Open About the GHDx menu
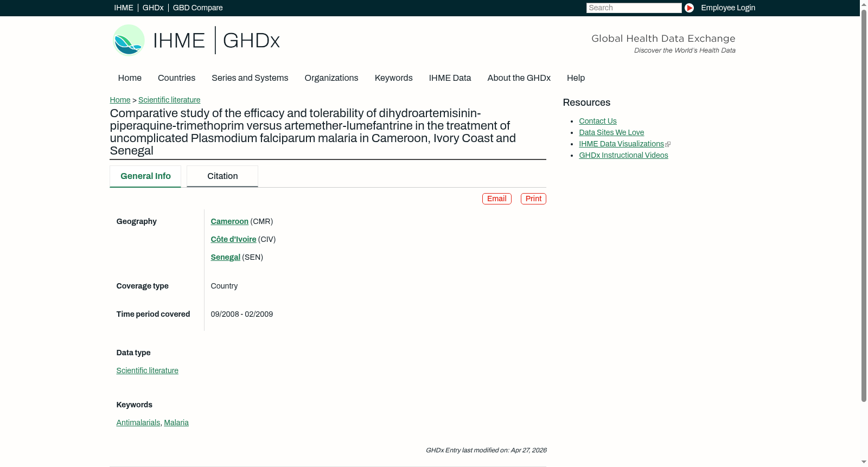 pyautogui.click(x=519, y=78)
